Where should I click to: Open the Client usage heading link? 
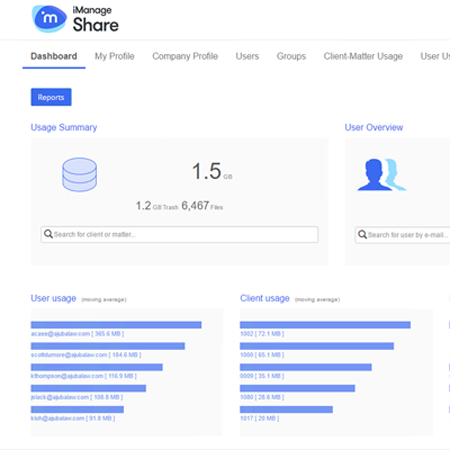point(265,298)
